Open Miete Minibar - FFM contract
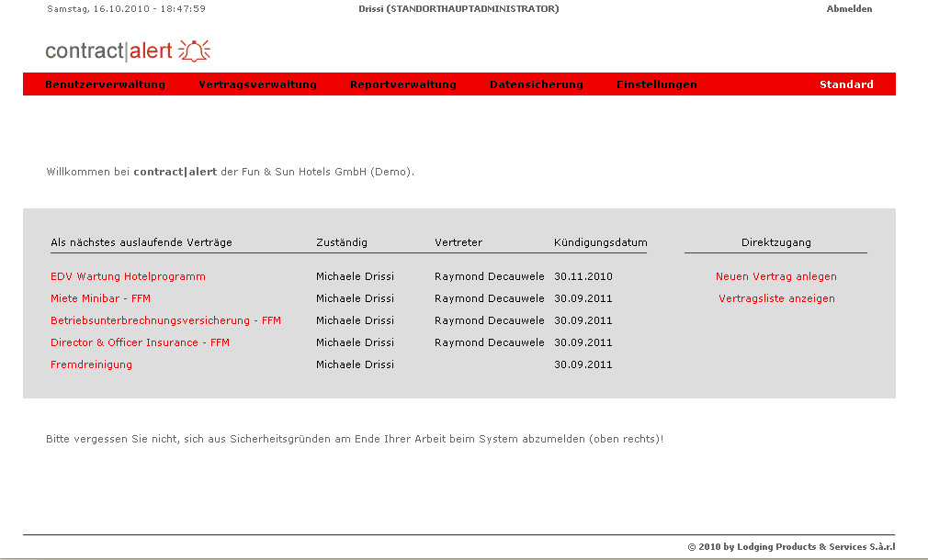928x560 pixels. click(100, 298)
